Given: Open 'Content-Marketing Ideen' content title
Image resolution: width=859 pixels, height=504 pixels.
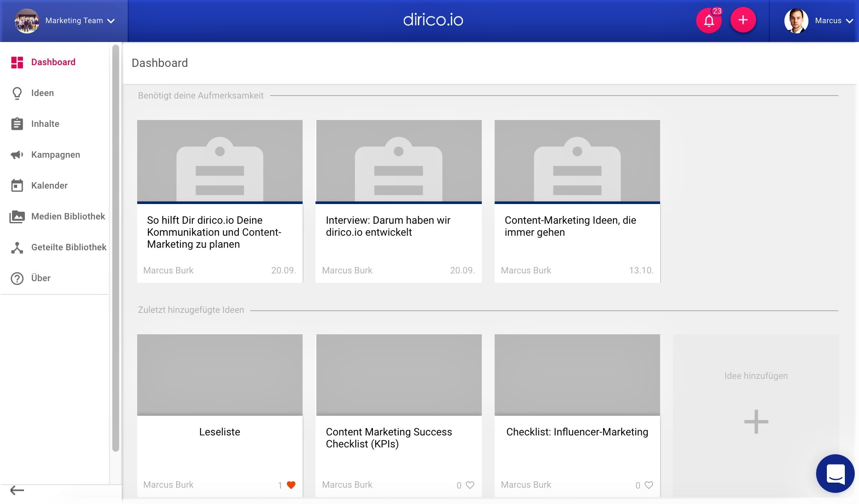Looking at the screenshot, I should click(570, 226).
